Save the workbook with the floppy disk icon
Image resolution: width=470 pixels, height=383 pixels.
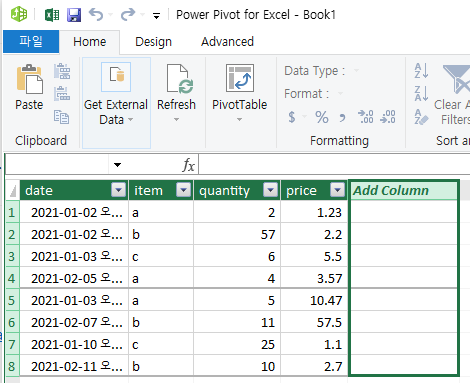coord(74,15)
